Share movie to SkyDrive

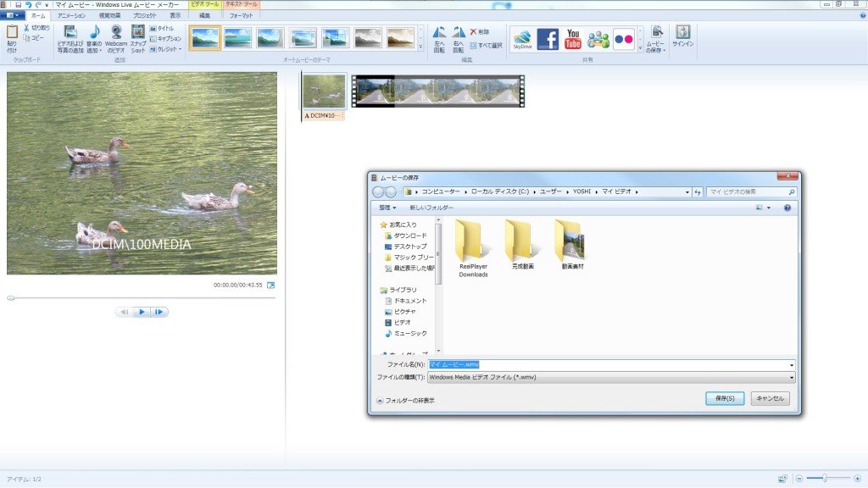pos(522,39)
